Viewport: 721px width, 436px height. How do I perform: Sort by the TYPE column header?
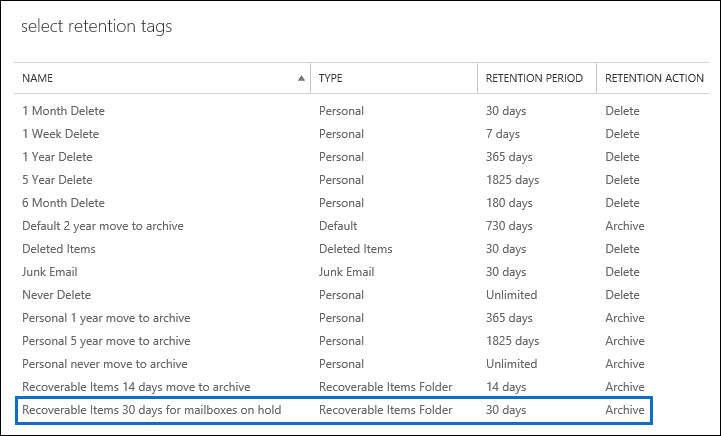pyautogui.click(x=331, y=78)
